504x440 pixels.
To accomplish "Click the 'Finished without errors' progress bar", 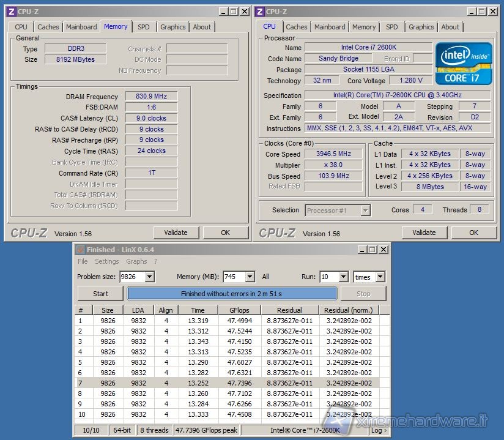I will 231,294.
